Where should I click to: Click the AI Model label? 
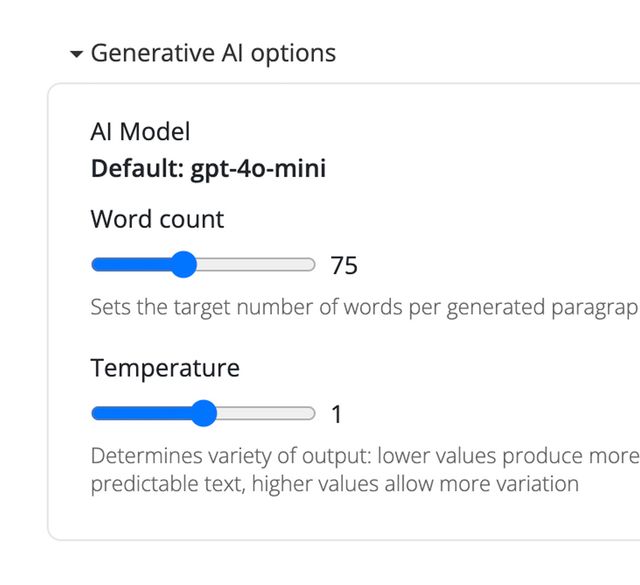tap(140, 131)
